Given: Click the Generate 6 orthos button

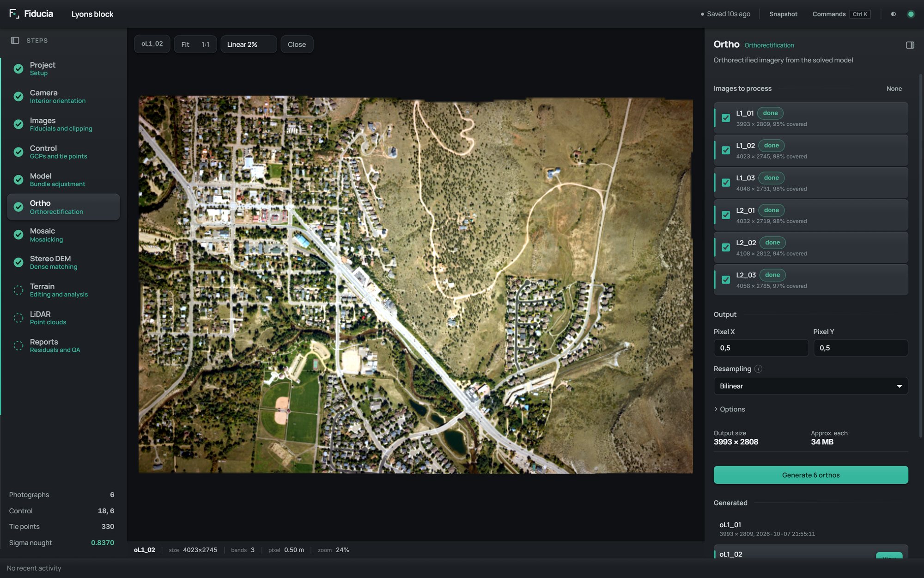Looking at the screenshot, I should (811, 475).
